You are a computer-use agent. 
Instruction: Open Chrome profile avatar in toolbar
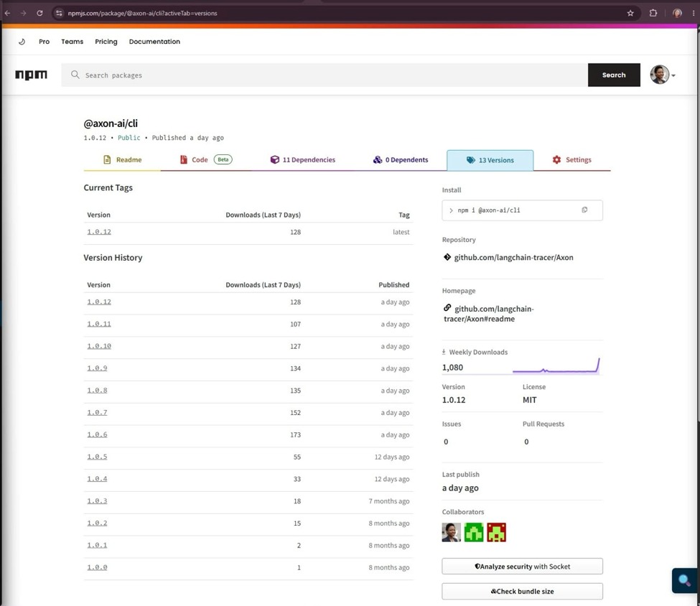[x=677, y=13]
